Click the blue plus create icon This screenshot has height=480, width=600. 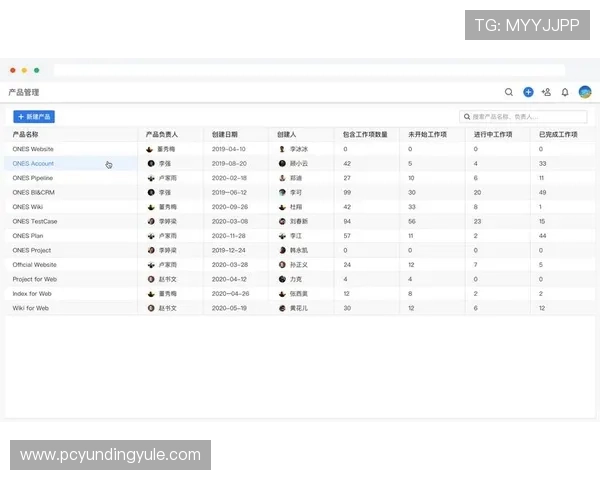(x=528, y=92)
